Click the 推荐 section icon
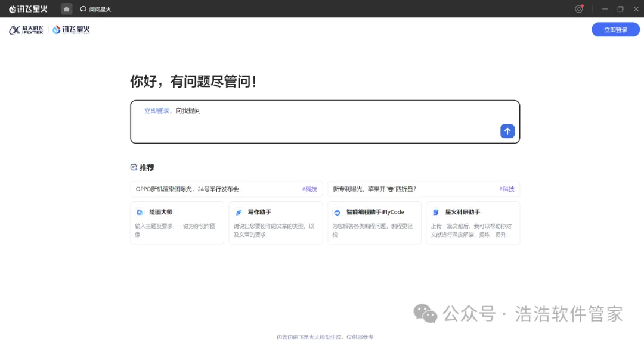This screenshot has width=644, height=340. click(x=134, y=167)
